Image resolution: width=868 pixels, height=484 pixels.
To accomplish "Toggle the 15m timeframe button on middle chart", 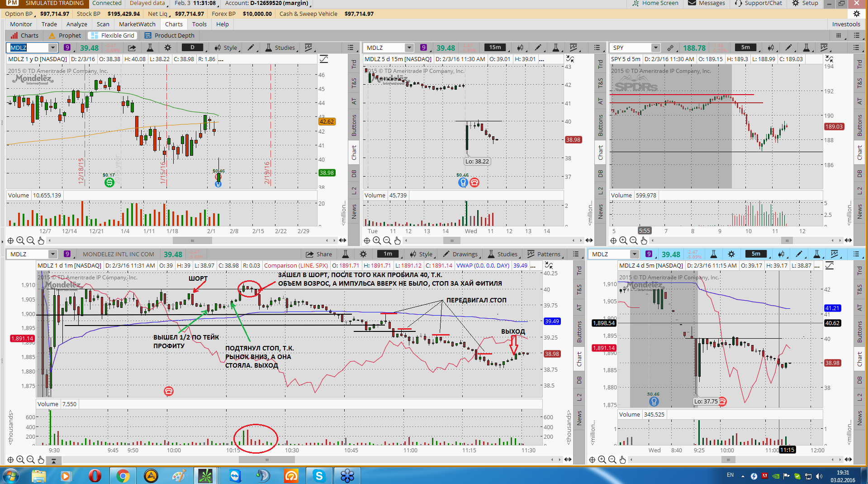I will (495, 48).
